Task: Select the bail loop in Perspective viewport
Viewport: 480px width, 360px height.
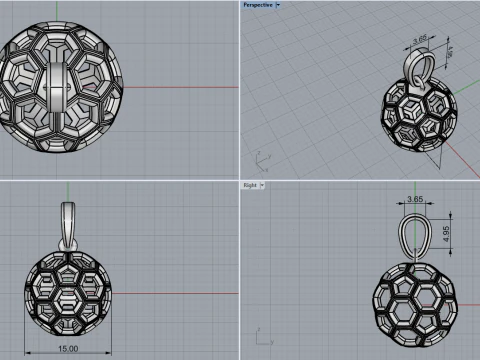Action: [x=419, y=66]
